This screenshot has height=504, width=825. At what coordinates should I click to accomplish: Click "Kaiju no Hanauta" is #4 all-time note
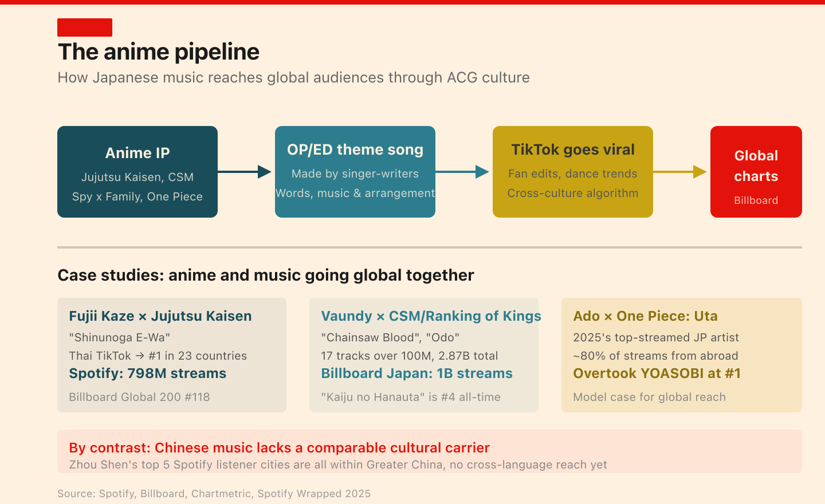[411, 397]
